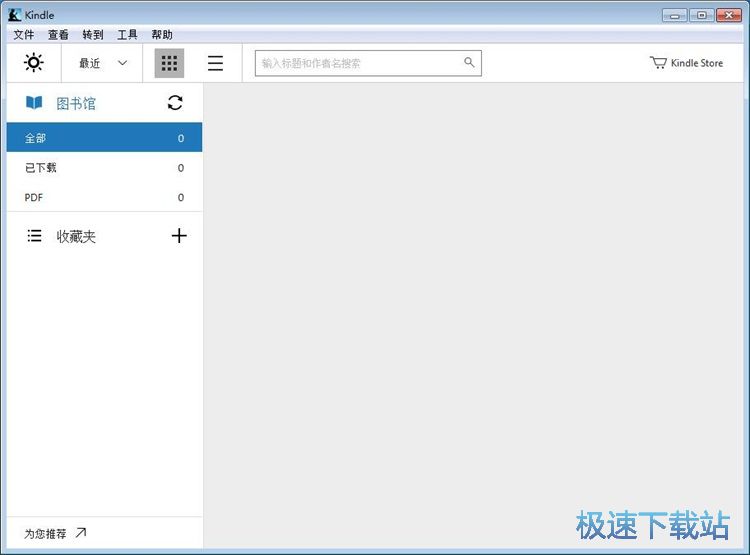Click the Kindle app icon in title bar
The image size is (750, 555).
[x=14, y=15]
